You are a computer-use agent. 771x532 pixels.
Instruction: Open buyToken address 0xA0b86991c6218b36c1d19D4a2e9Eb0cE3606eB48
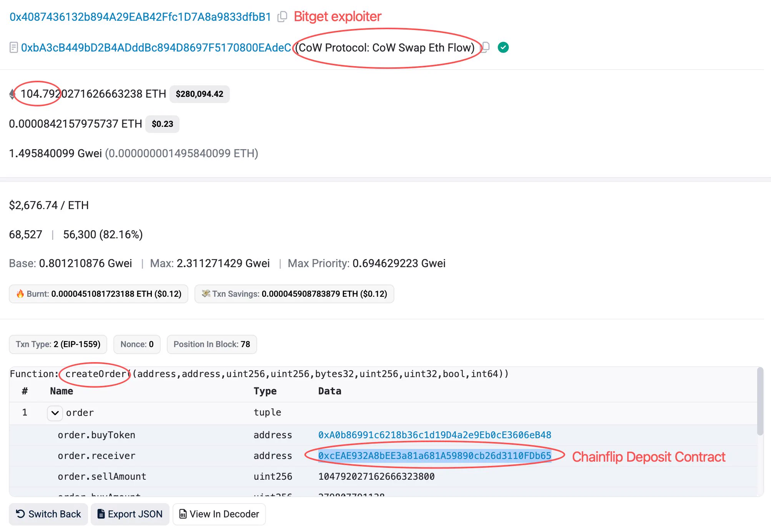coord(435,435)
